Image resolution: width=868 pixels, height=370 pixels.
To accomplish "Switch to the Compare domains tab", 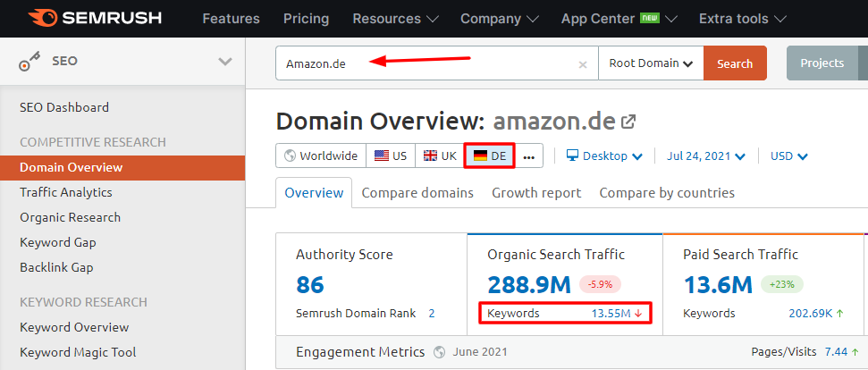I will [417, 193].
